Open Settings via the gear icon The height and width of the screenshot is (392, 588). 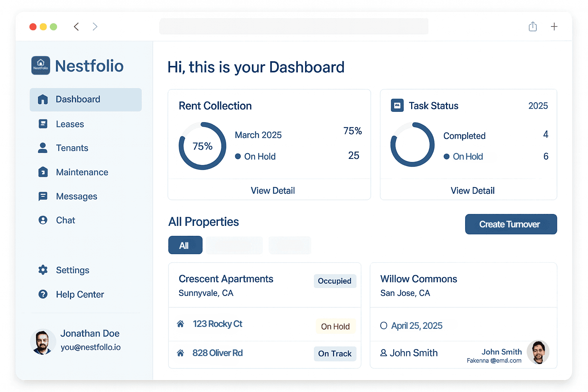(43, 270)
